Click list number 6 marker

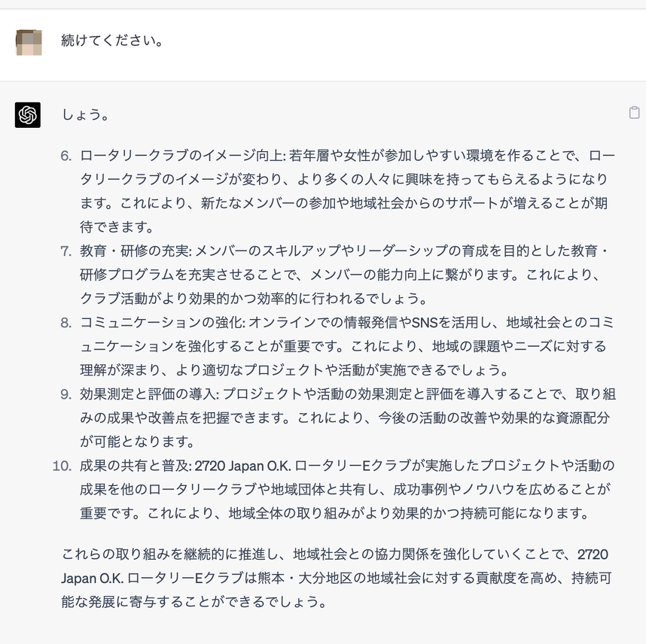tap(66, 156)
